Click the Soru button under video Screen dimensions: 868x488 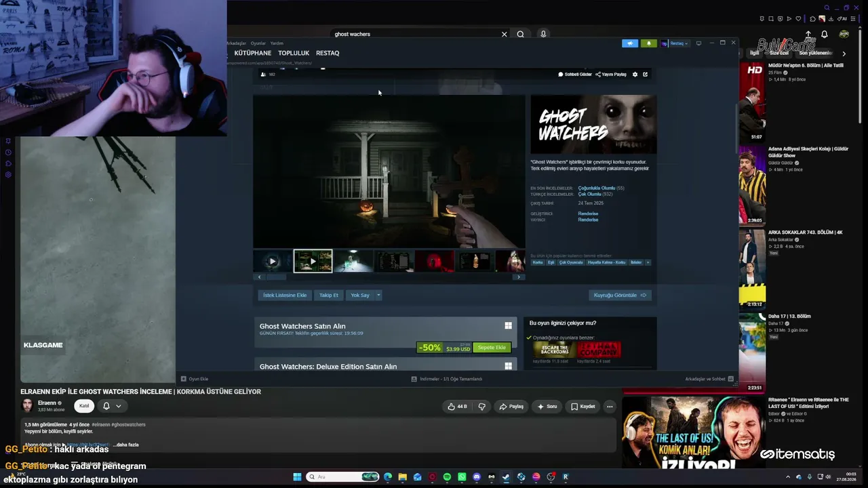pos(547,407)
